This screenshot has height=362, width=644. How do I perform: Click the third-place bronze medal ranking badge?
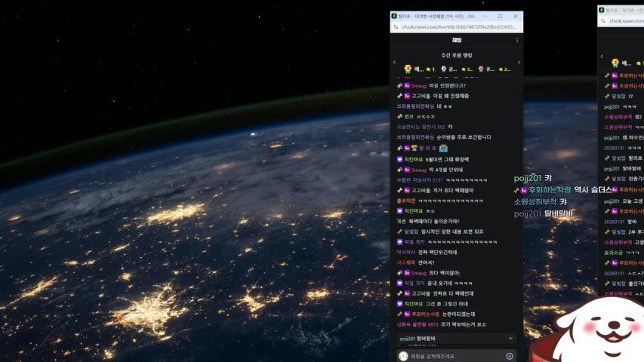[x=481, y=69]
